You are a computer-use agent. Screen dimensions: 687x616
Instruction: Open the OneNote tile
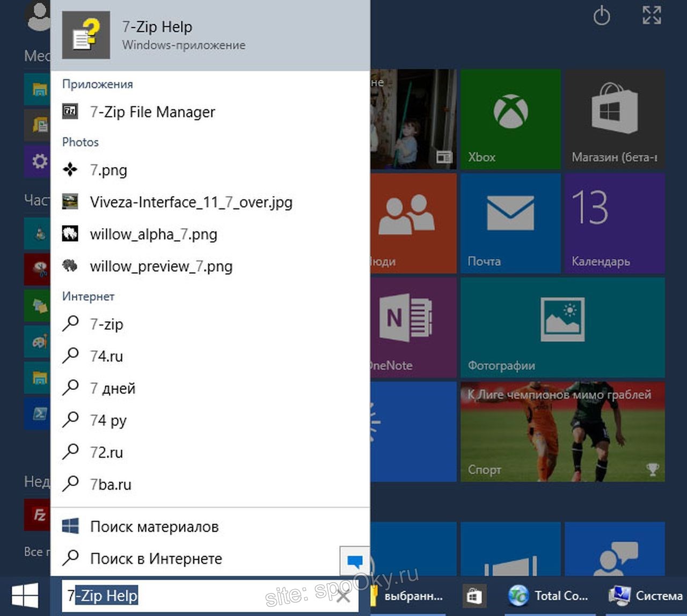(x=413, y=328)
